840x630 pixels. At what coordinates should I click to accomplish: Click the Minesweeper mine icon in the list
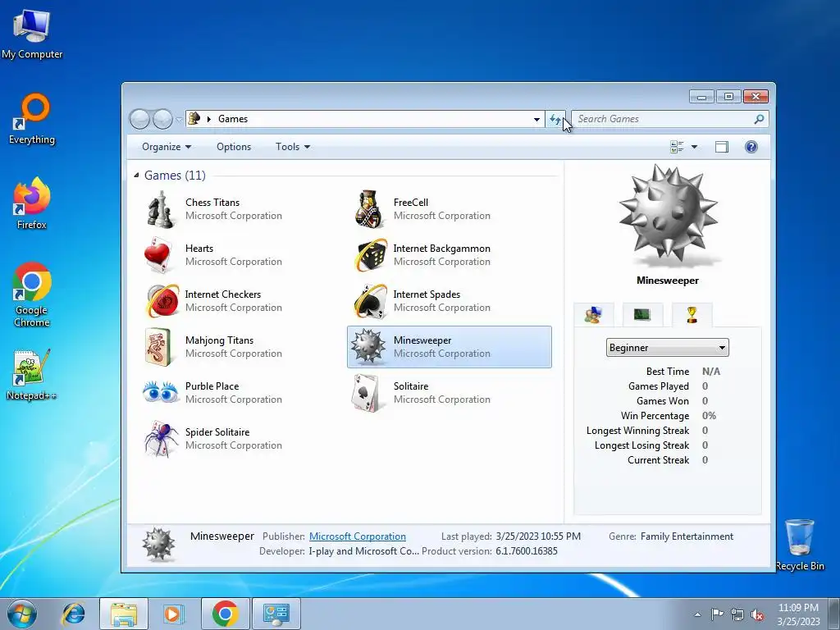click(x=368, y=347)
